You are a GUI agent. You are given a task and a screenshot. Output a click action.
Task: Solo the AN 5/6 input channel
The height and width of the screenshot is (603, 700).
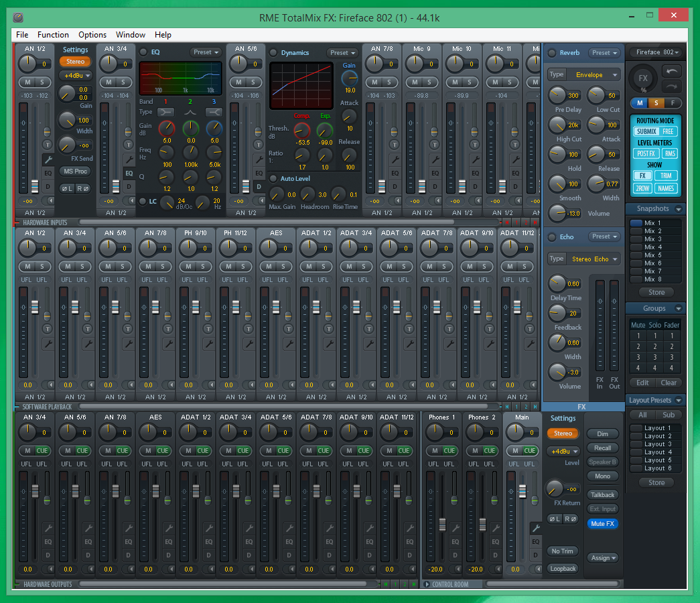coord(253,82)
